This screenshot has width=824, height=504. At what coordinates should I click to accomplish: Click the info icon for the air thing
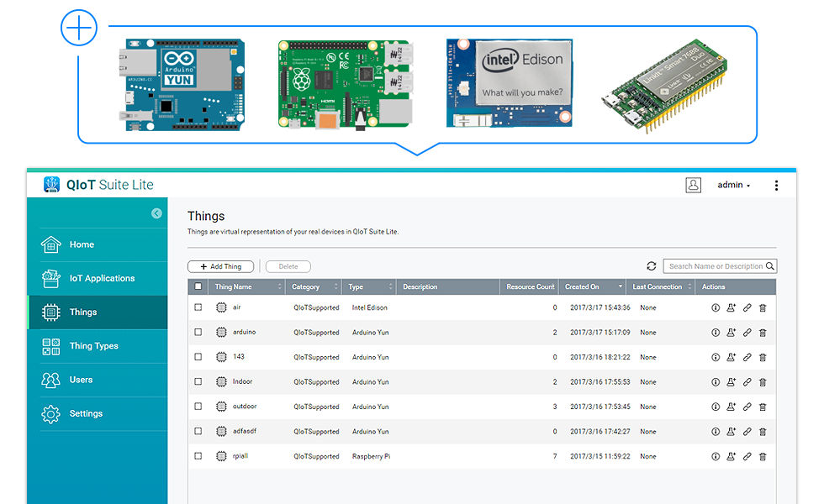tap(716, 308)
